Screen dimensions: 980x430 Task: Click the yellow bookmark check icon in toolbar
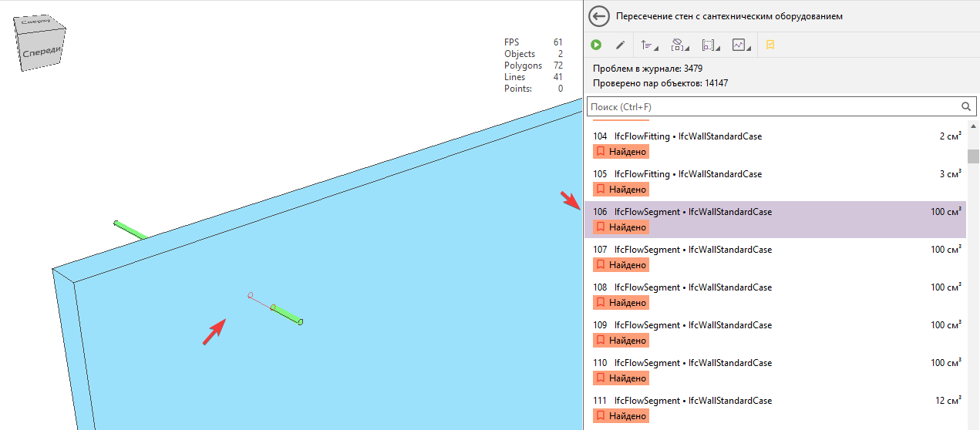pos(770,45)
